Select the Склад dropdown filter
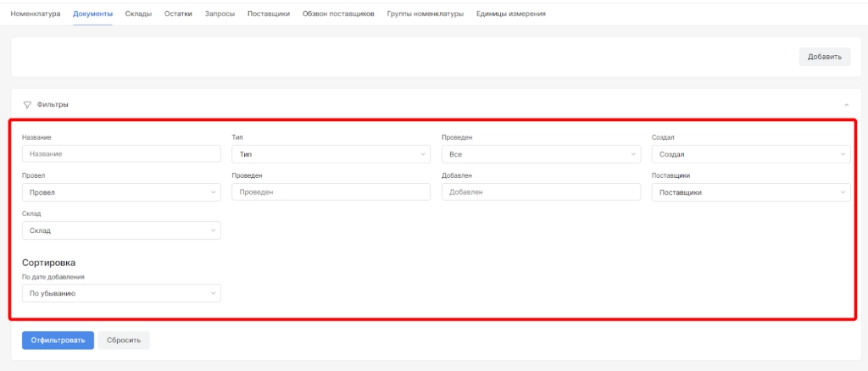 click(x=121, y=230)
